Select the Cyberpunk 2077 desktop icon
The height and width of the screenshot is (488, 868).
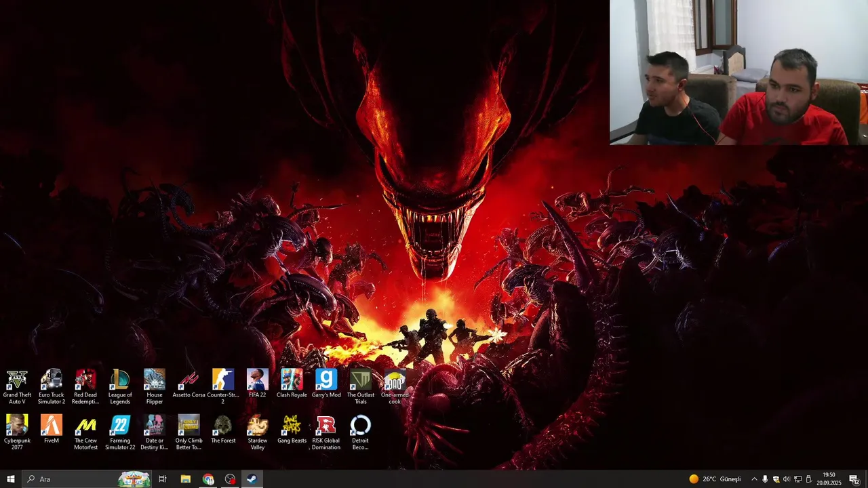pos(17,432)
